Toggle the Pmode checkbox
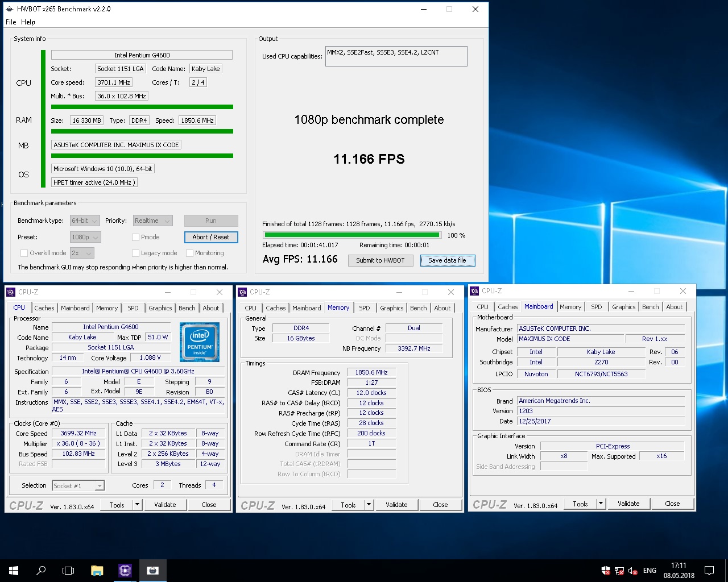 [x=135, y=237]
